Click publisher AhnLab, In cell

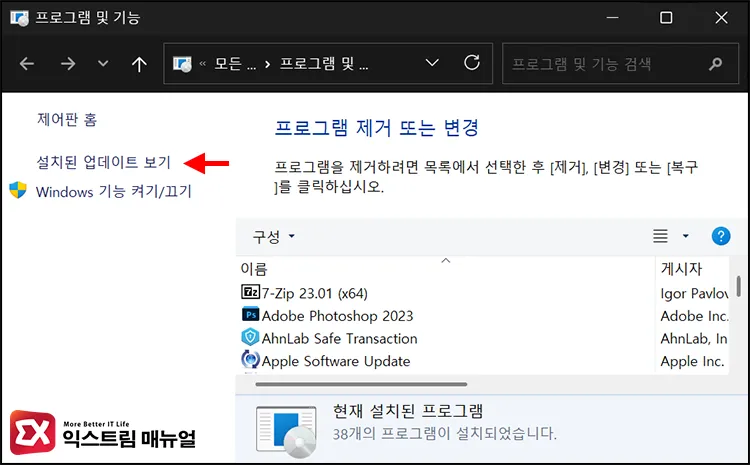694,339
